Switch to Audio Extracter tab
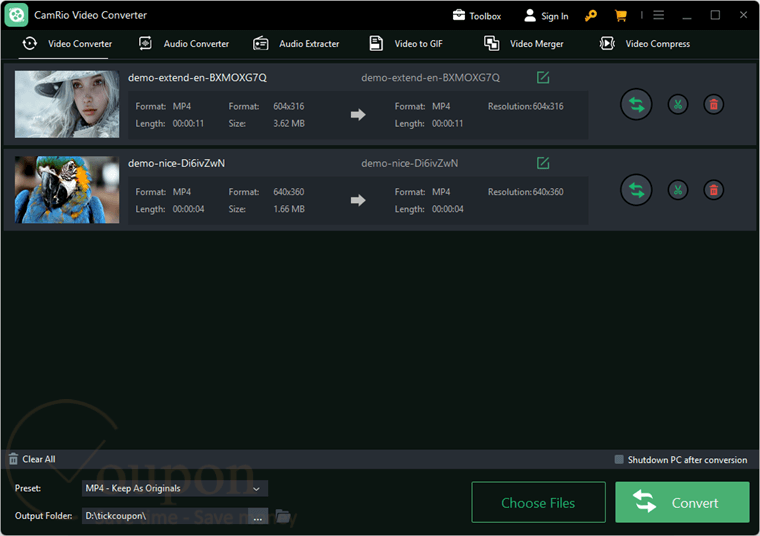This screenshot has width=760, height=536. 296,44
